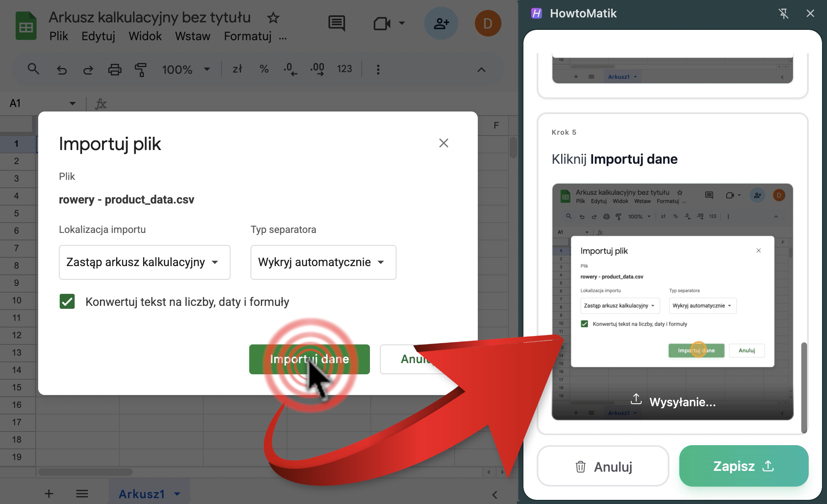Unpin the HowtoMatik panel
The image size is (827, 504).
click(x=783, y=14)
